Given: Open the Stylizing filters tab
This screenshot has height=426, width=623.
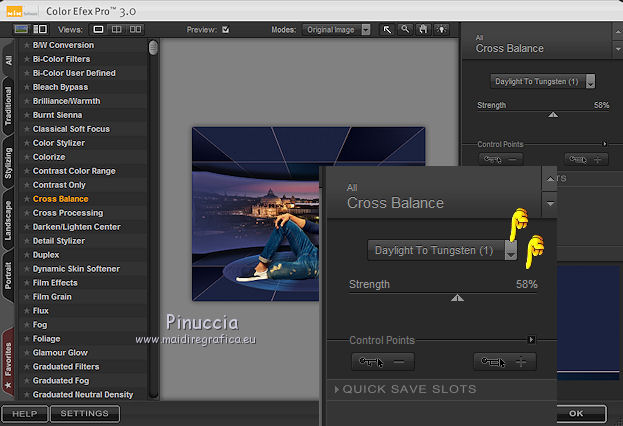Looking at the screenshot, I should (x=8, y=163).
